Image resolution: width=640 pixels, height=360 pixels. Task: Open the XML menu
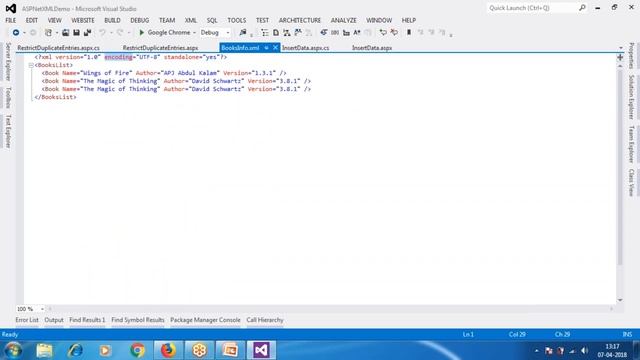[x=191, y=20]
